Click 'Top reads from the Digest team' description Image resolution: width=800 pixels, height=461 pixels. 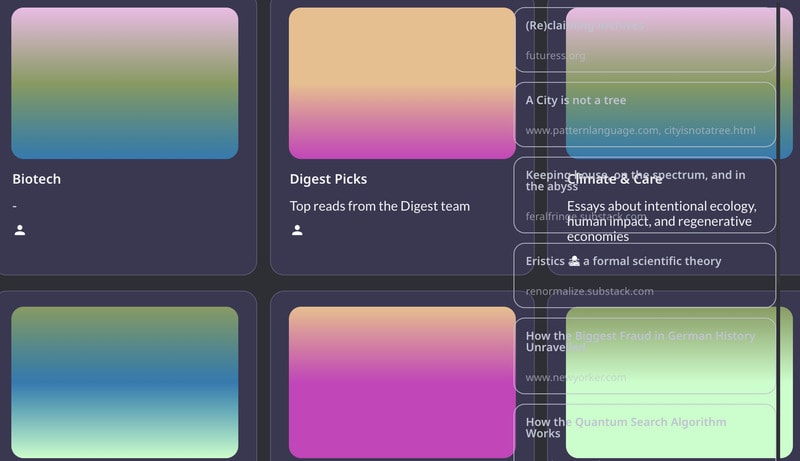(379, 206)
